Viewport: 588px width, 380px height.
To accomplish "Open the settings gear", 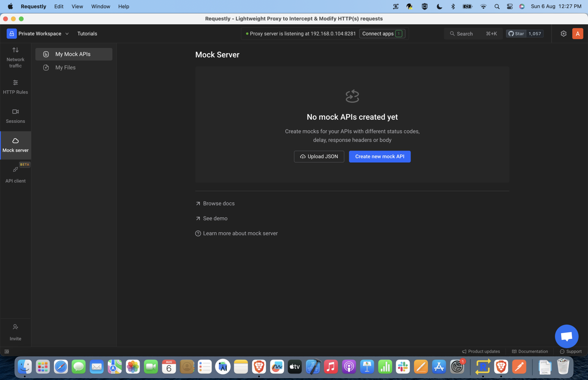I will pyautogui.click(x=564, y=33).
